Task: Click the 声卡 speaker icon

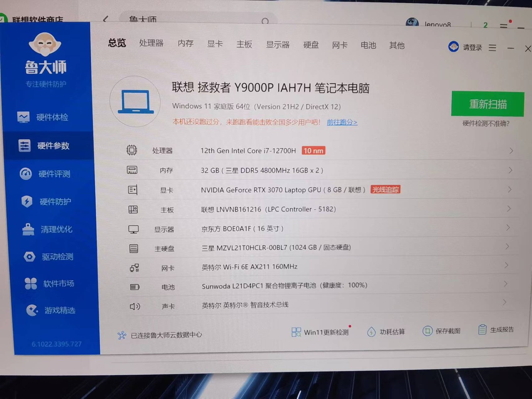Action: tap(135, 306)
